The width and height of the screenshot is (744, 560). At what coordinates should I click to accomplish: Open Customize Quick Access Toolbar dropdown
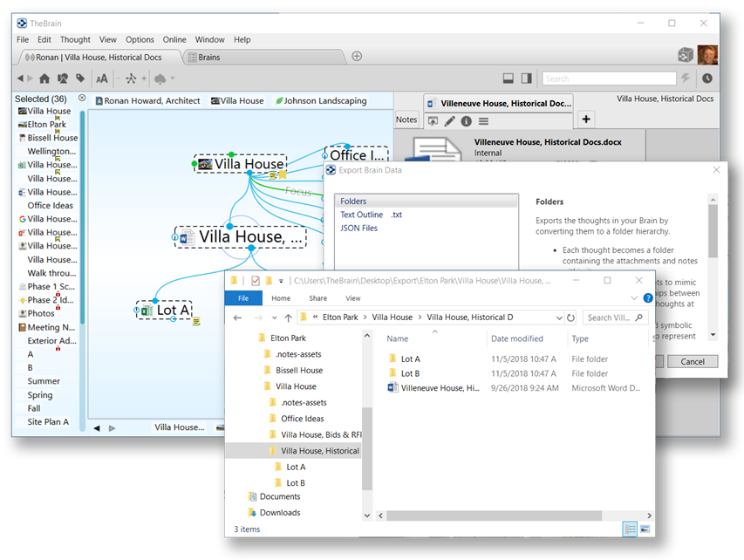coord(281,282)
